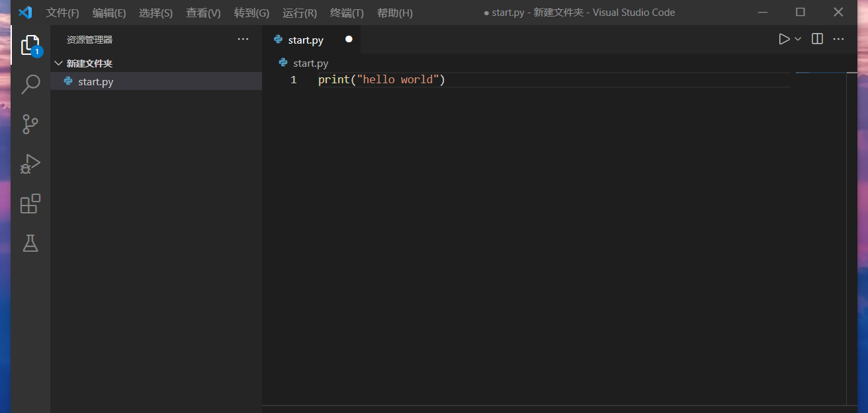The image size is (868, 413).
Task: Split the editor to the right
Action: 817,39
